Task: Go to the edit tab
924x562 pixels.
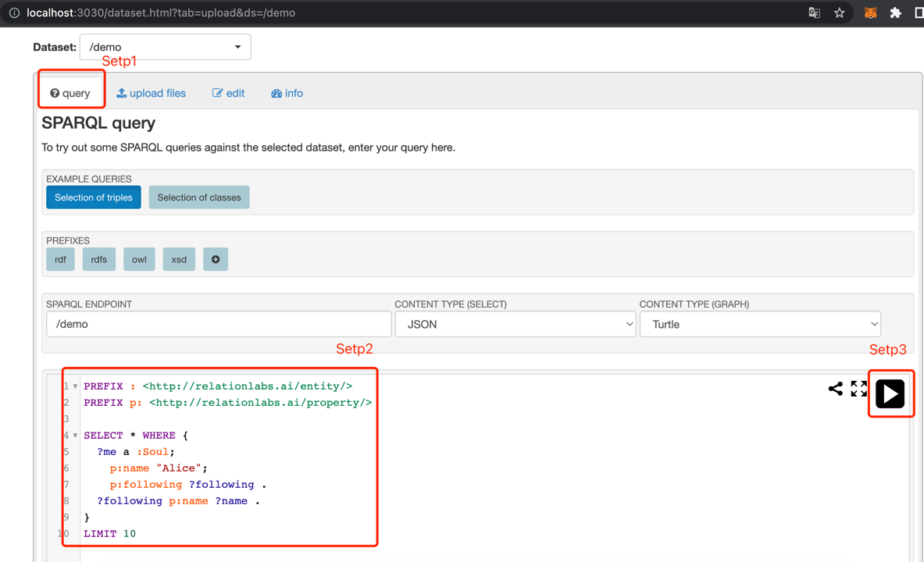Action: click(x=228, y=93)
